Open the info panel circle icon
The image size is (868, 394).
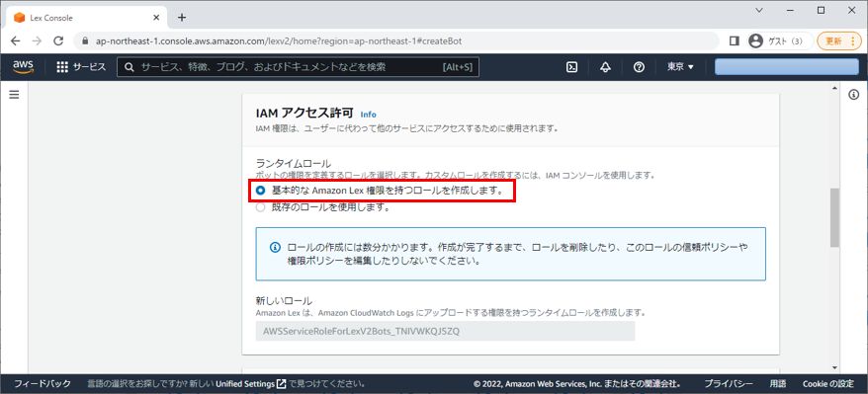tap(853, 95)
